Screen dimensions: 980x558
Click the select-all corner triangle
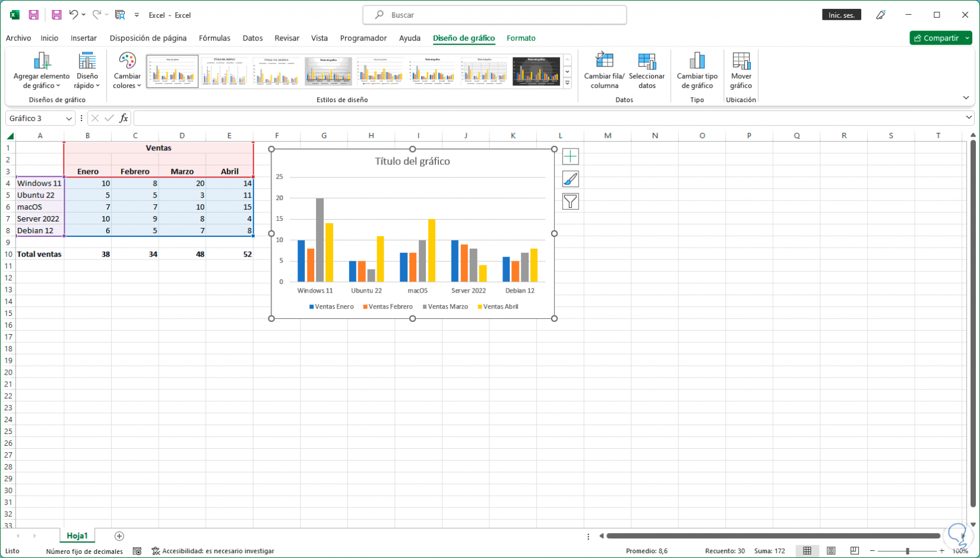pyautogui.click(x=10, y=136)
